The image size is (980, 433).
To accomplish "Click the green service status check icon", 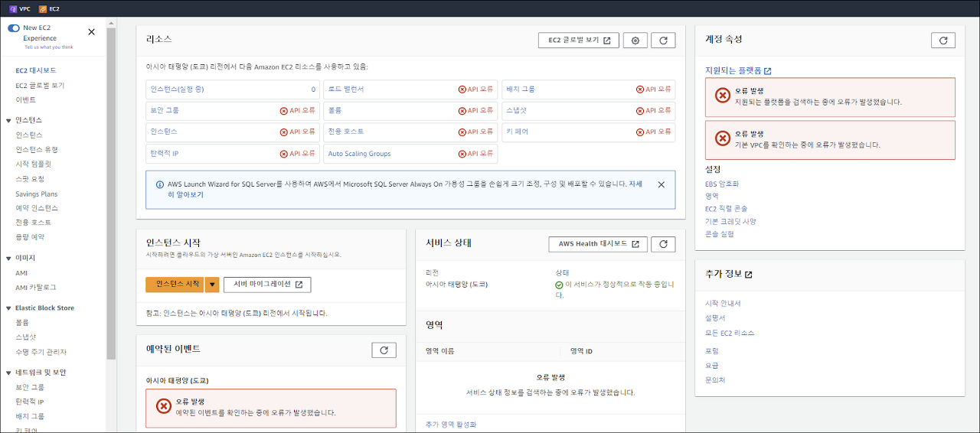I will (x=559, y=285).
